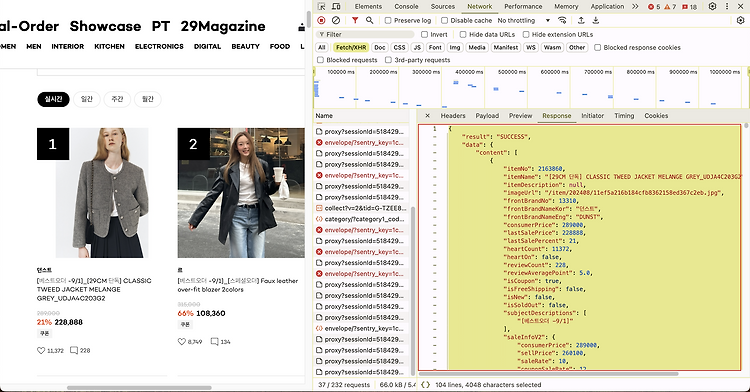Open Network panel settings gear
Screen dimensions: 750x392
[x=740, y=21]
